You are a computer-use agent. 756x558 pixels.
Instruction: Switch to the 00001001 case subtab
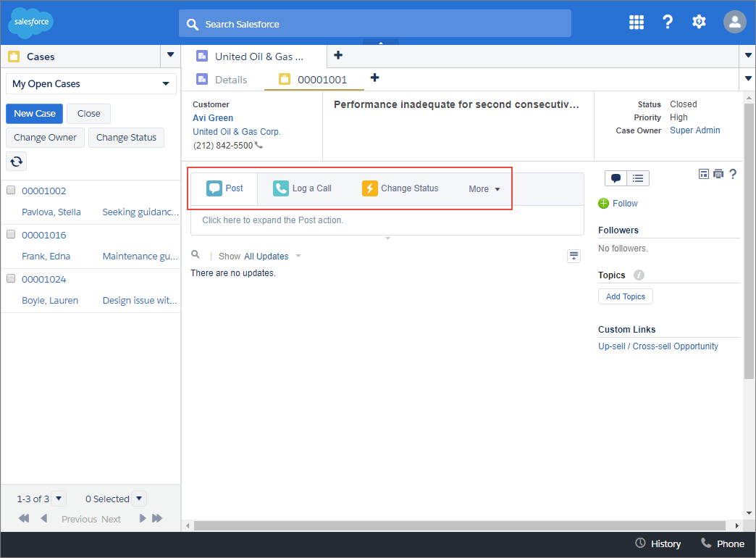click(314, 80)
